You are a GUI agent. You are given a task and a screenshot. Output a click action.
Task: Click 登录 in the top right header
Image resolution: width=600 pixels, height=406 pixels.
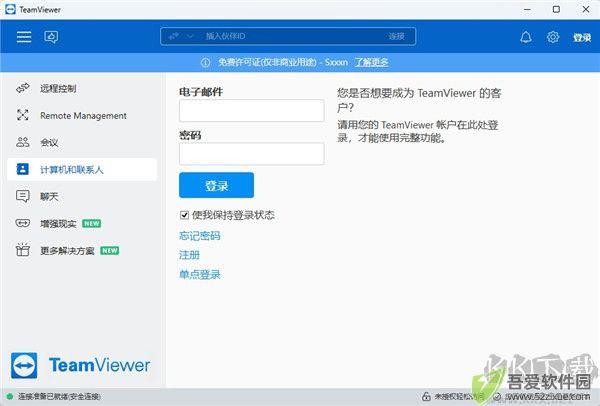tap(582, 38)
